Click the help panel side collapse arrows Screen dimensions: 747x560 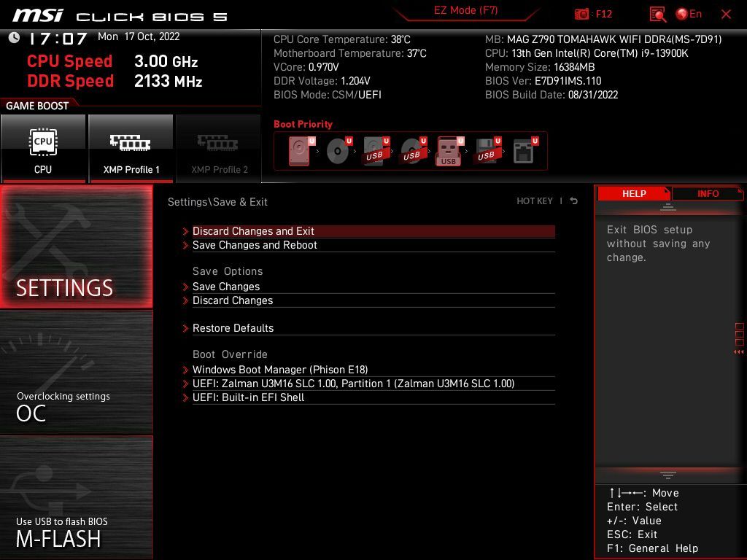tap(738, 352)
